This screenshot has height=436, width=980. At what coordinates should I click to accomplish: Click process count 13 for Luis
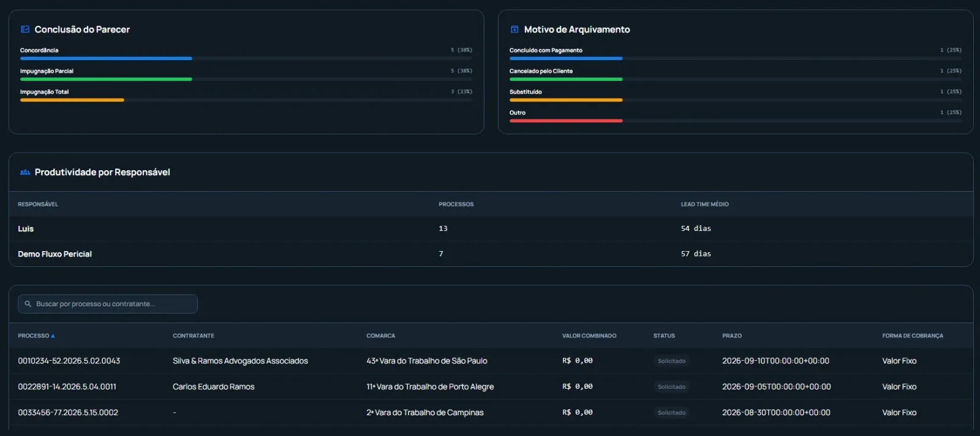443,228
